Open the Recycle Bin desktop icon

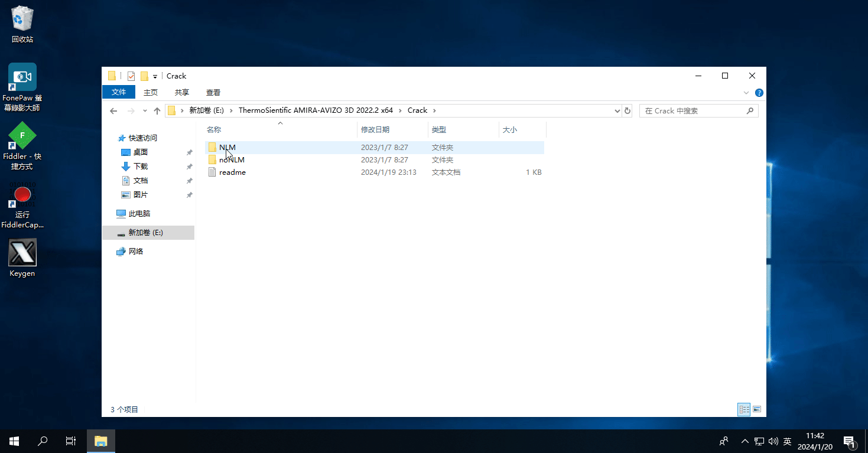tap(22, 25)
